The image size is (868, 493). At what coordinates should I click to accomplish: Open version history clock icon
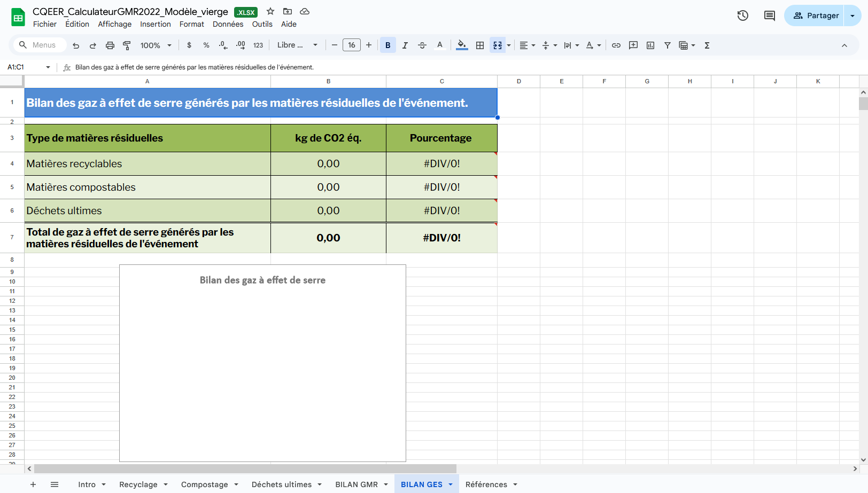pos(743,15)
